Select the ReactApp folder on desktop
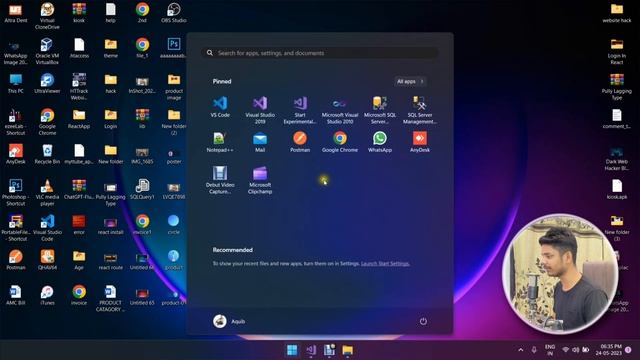 coord(79,119)
